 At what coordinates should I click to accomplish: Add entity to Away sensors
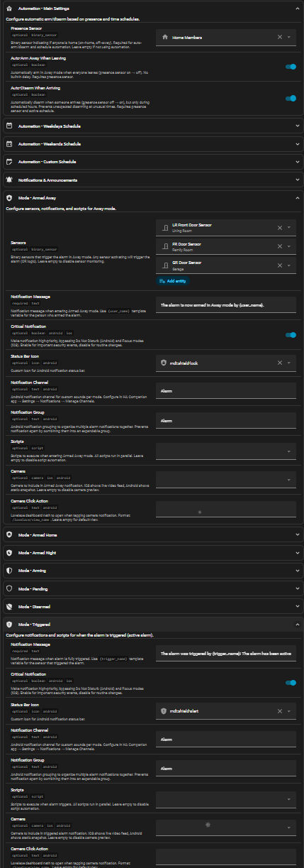coord(172,281)
